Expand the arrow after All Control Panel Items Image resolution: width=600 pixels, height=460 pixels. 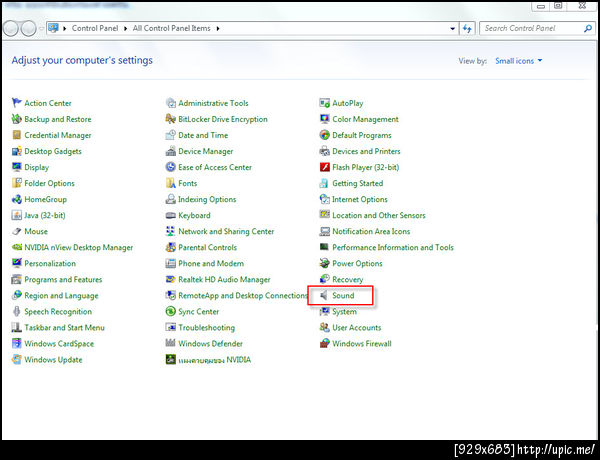pyautogui.click(x=218, y=28)
